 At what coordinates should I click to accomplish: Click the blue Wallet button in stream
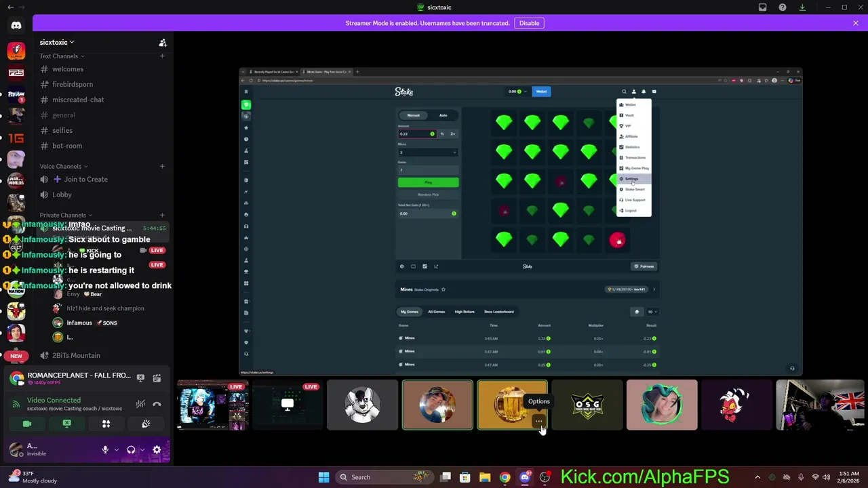click(x=541, y=91)
